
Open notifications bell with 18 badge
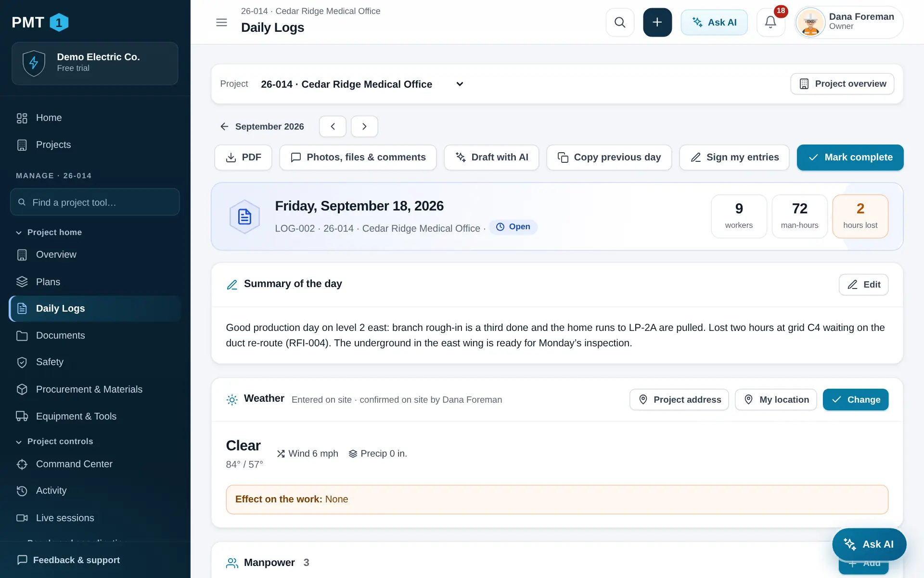770,22
